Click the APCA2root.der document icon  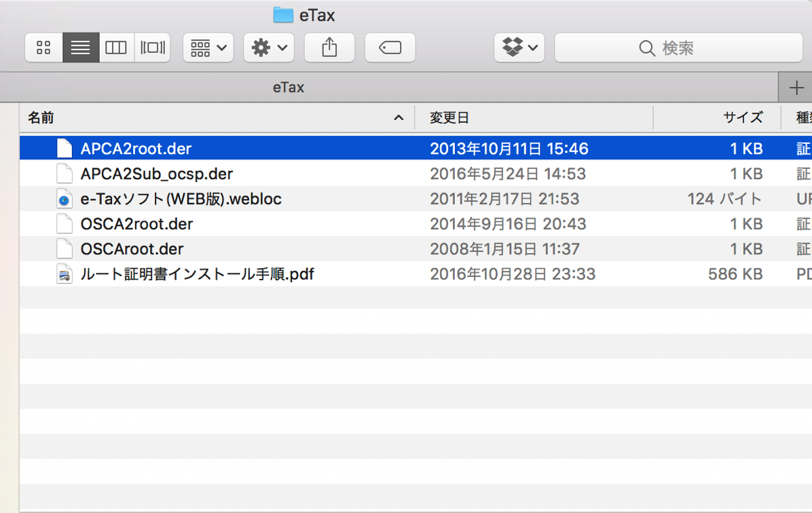[x=64, y=149]
